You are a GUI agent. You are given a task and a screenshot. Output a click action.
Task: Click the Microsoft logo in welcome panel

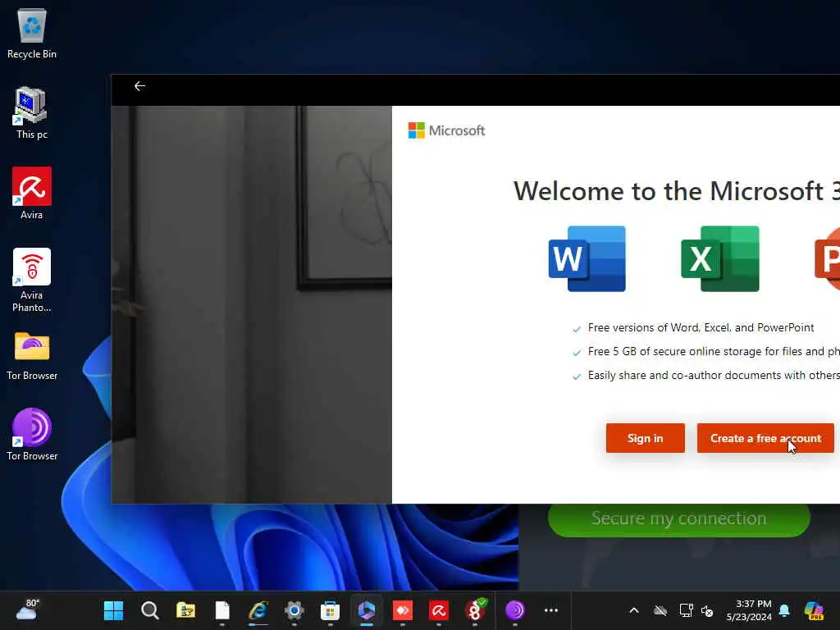446,130
